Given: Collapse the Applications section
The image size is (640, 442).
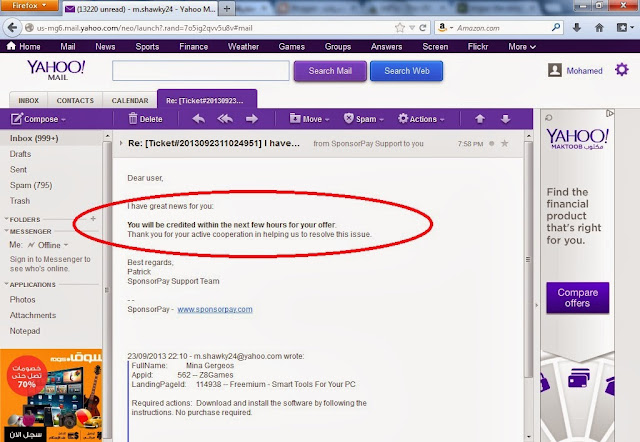Looking at the screenshot, I should click(x=7, y=284).
